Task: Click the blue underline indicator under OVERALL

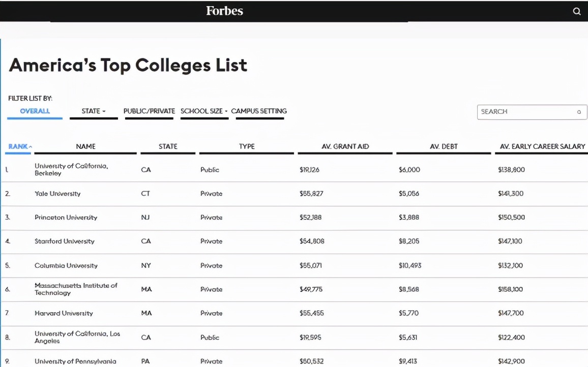Action: point(34,118)
